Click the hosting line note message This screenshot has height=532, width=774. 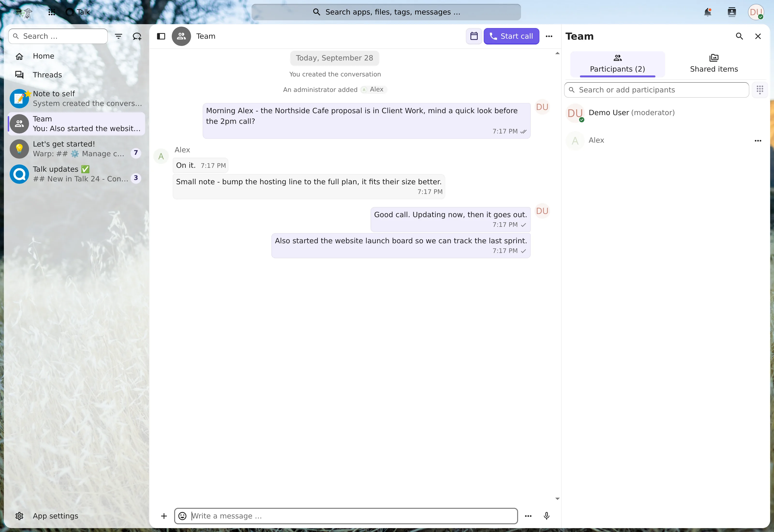point(309,187)
